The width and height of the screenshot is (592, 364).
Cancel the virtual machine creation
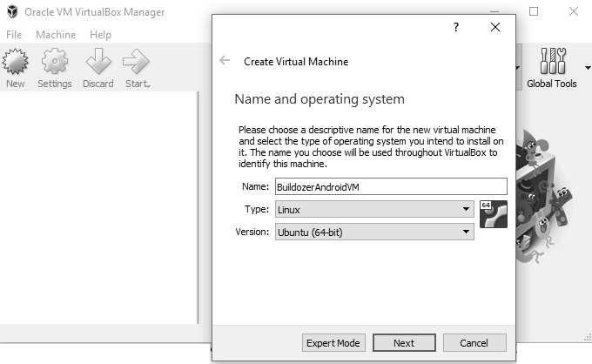(474, 343)
